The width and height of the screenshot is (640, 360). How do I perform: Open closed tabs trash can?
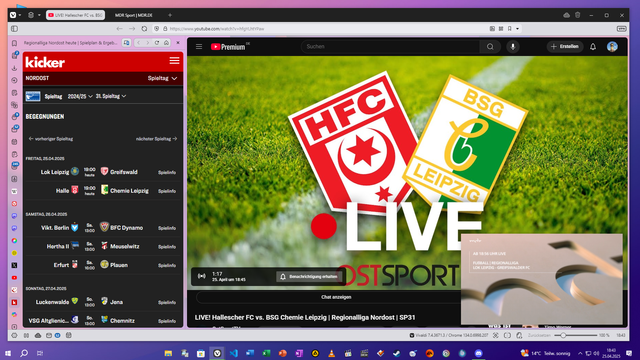coord(578,15)
